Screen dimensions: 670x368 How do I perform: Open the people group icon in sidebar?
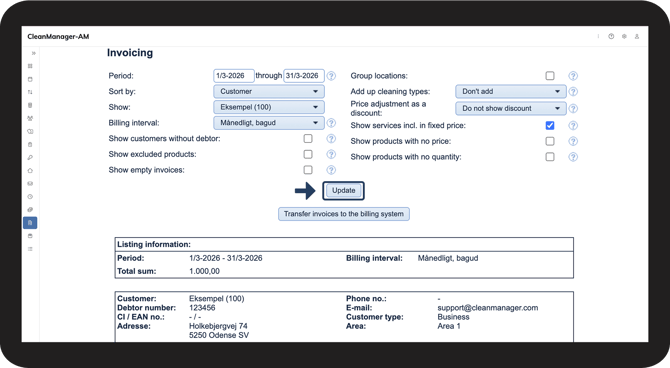[30, 118]
